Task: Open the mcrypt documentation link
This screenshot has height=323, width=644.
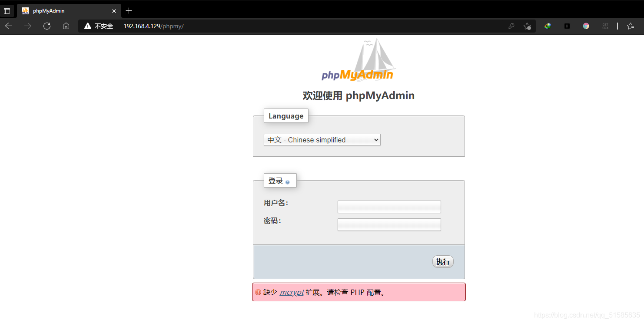Action: point(292,292)
